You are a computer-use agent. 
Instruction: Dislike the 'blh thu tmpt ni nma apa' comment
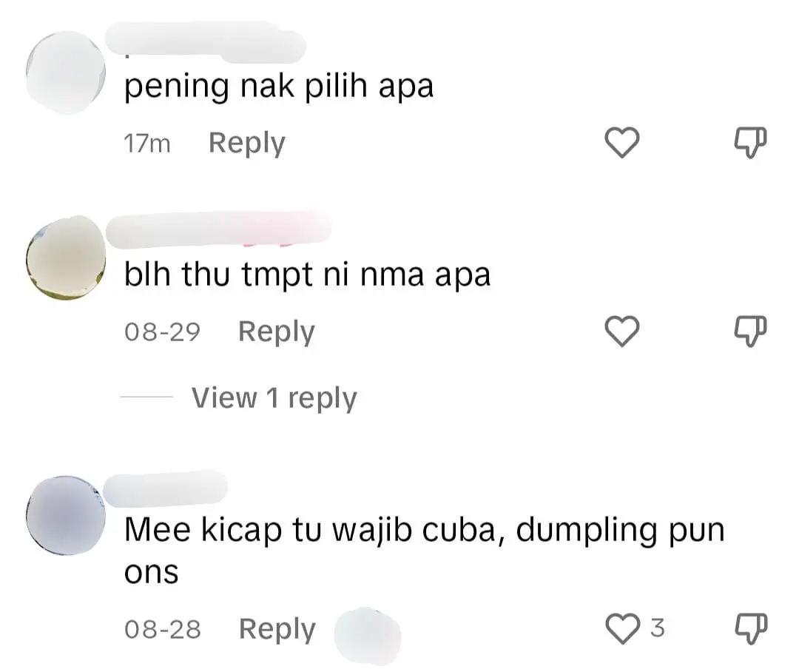750,332
